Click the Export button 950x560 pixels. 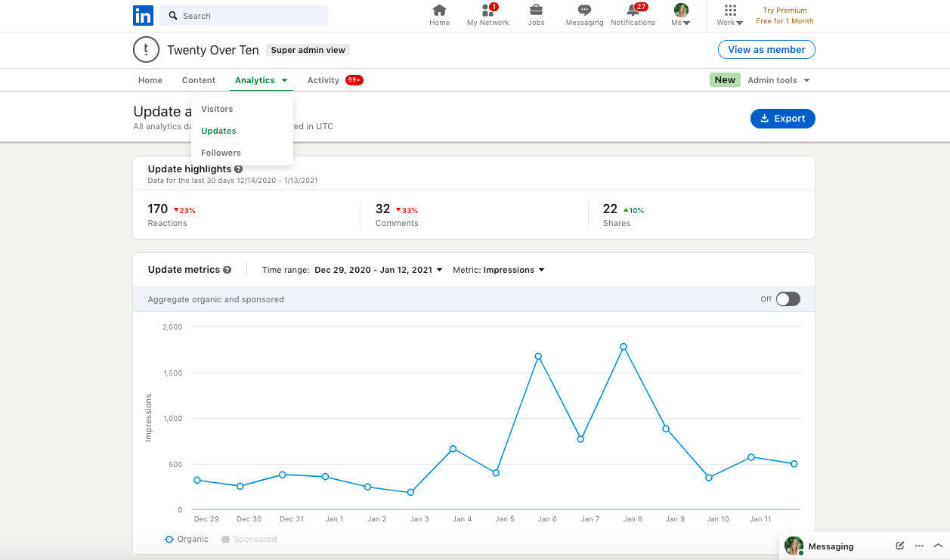point(782,119)
